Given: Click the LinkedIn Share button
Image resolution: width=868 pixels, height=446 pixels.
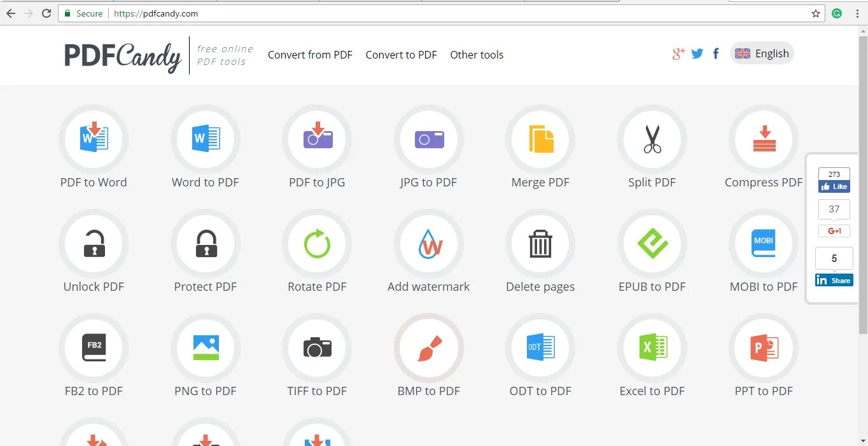Looking at the screenshot, I should 834,281.
